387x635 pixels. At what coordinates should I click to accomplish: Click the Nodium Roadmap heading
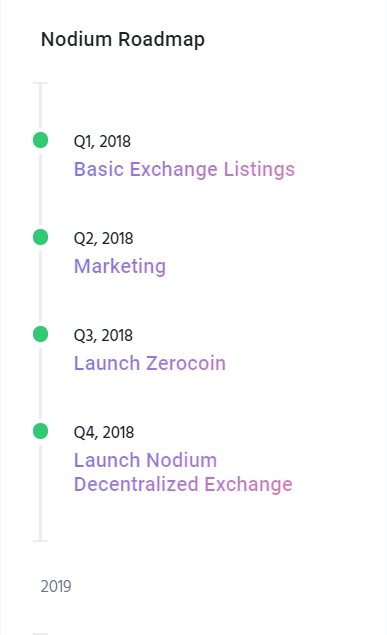[123, 40]
